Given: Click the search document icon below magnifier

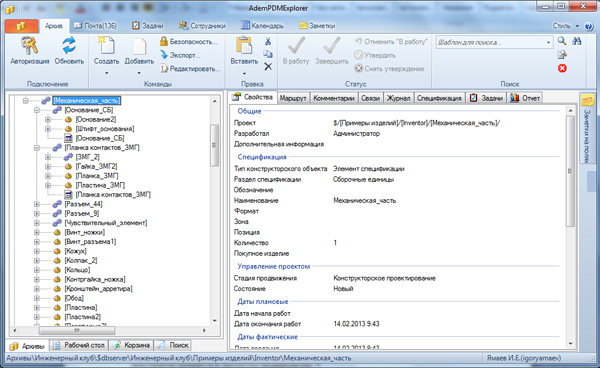Looking at the screenshot, I should (x=562, y=55).
